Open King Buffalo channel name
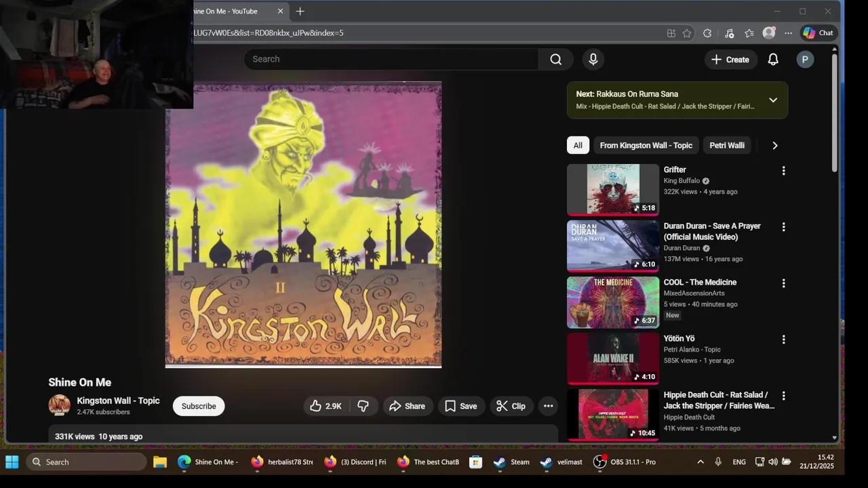Viewport: 868px width, 488px height. [x=682, y=181]
